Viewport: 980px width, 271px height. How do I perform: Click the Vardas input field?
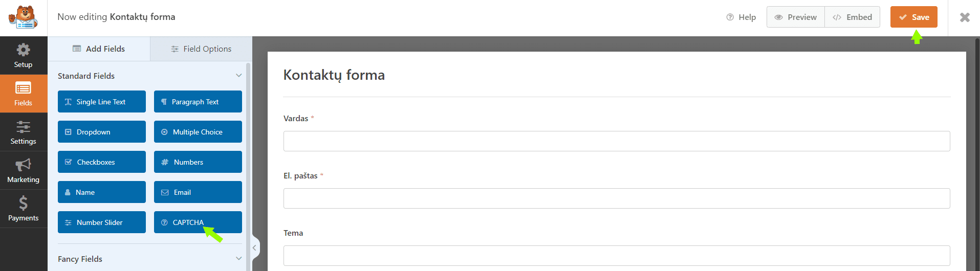click(616, 141)
